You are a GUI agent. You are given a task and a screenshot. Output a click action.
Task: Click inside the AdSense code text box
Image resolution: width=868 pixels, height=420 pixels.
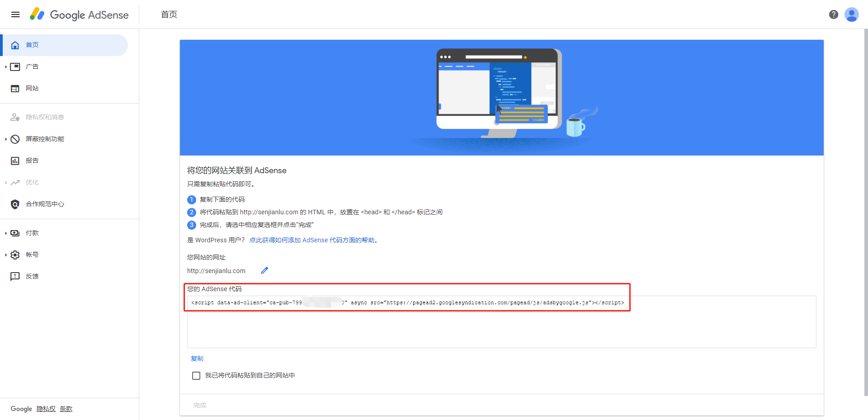(x=501, y=322)
